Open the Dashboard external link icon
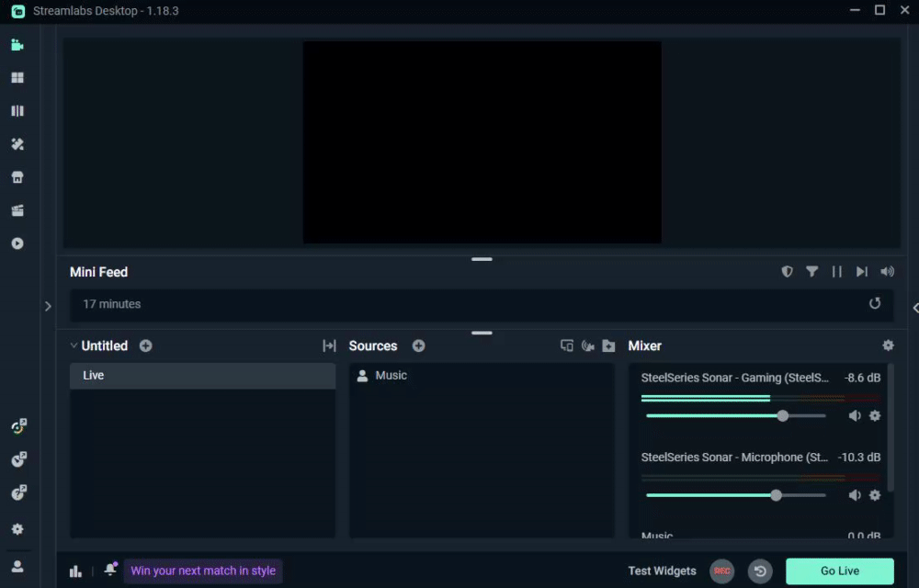 click(18, 427)
